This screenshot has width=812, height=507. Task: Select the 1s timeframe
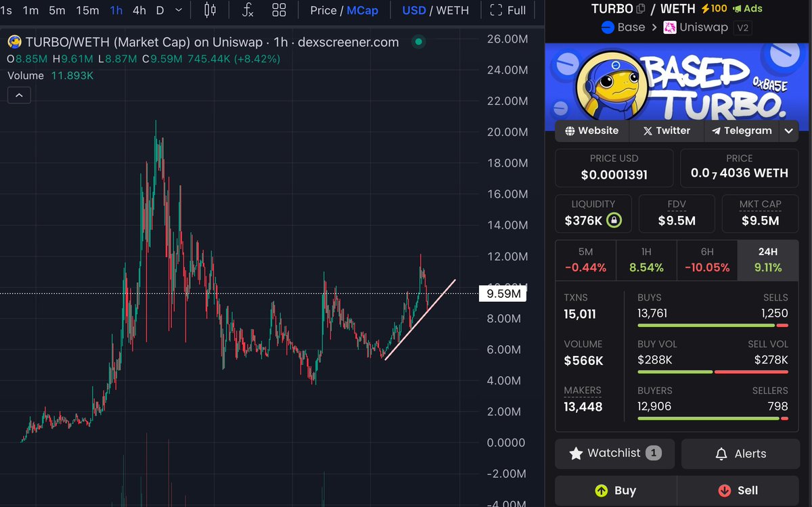6,10
